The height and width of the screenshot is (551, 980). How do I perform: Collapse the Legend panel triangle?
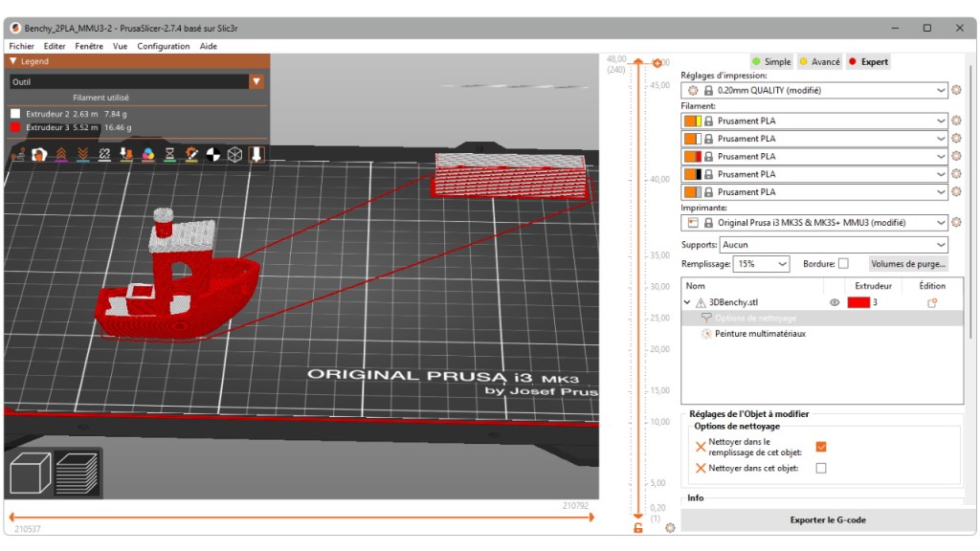click(13, 61)
